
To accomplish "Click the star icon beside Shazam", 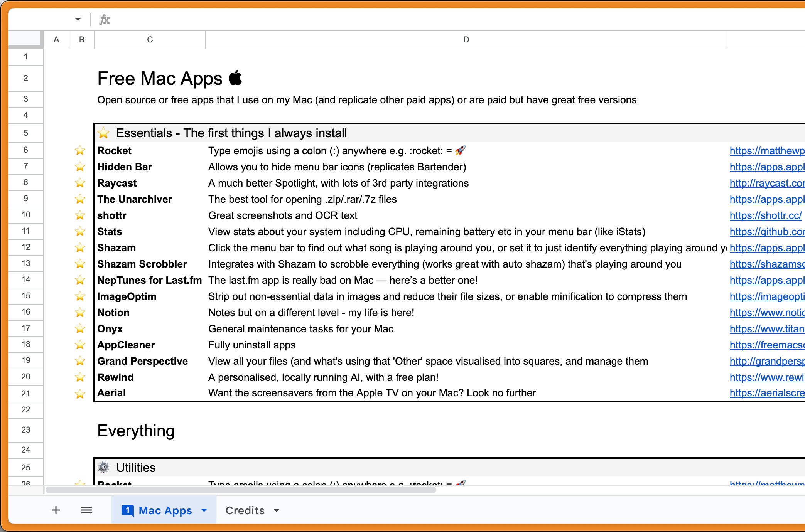I will click(80, 247).
